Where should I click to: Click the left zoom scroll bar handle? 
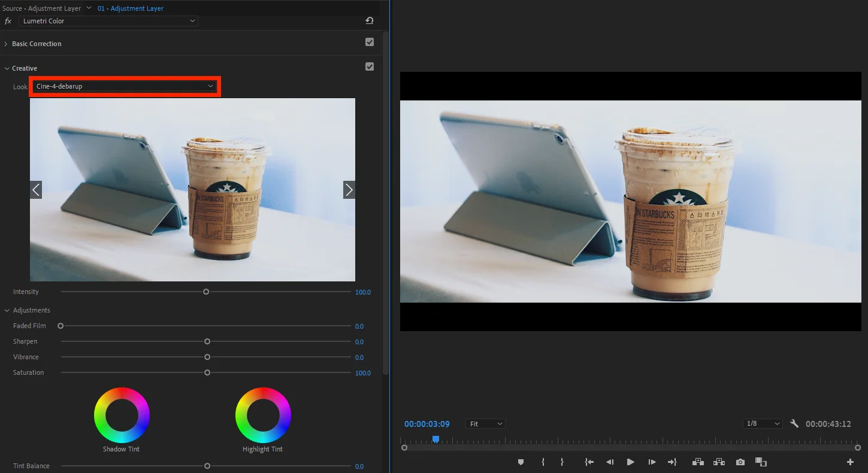click(x=404, y=447)
